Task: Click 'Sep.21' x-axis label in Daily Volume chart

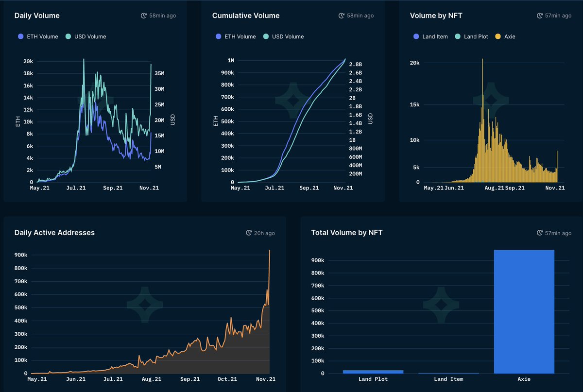Action: pyautogui.click(x=113, y=187)
